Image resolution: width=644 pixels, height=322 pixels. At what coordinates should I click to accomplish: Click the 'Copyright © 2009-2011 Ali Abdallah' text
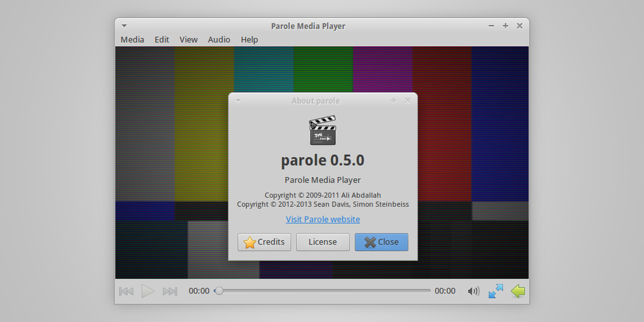(323, 195)
